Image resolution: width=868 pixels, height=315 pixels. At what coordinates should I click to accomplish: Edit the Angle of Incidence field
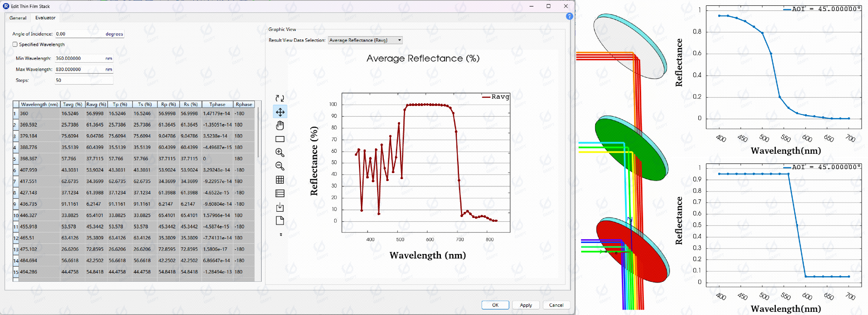(90, 34)
